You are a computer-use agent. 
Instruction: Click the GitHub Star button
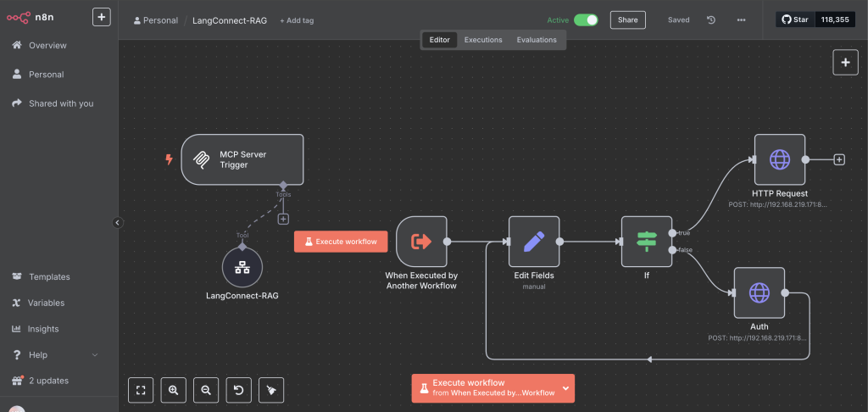(x=795, y=20)
